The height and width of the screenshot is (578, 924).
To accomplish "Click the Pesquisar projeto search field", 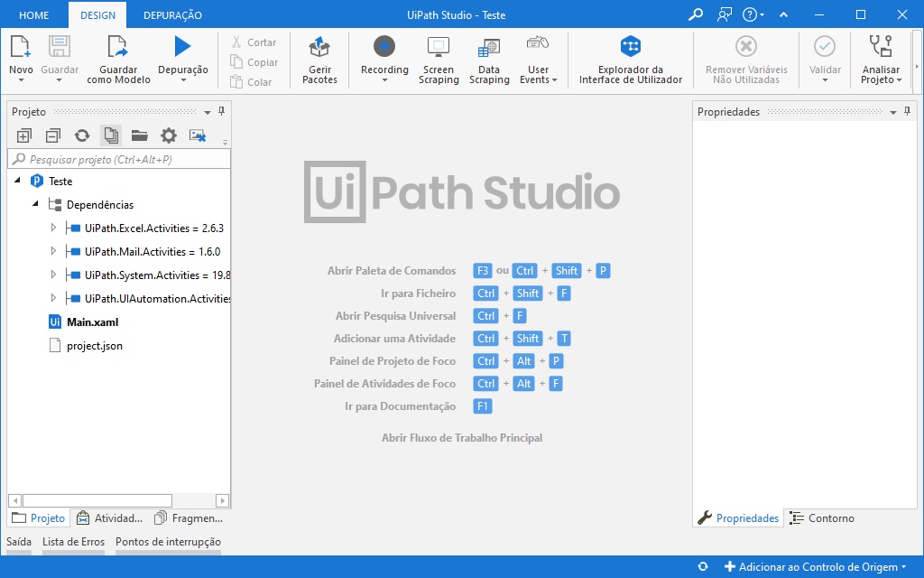I will click(x=119, y=159).
